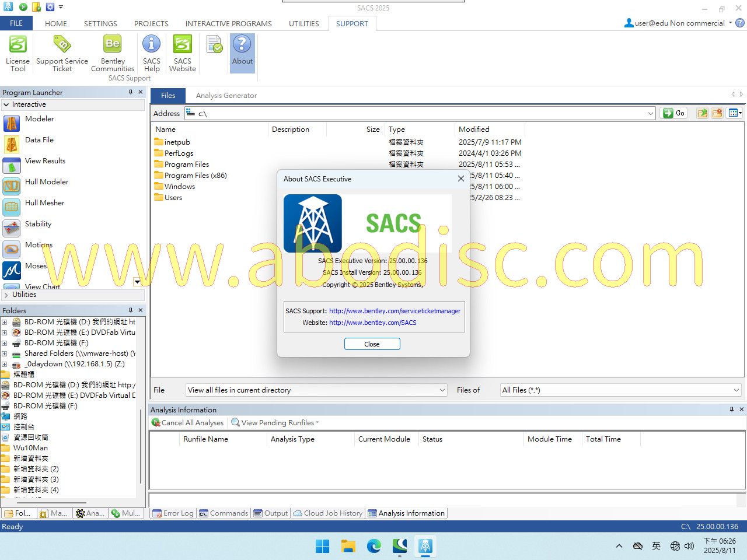This screenshot has width=747, height=560.
Task: Open the help question-mark icon near user
Action: (x=740, y=23)
